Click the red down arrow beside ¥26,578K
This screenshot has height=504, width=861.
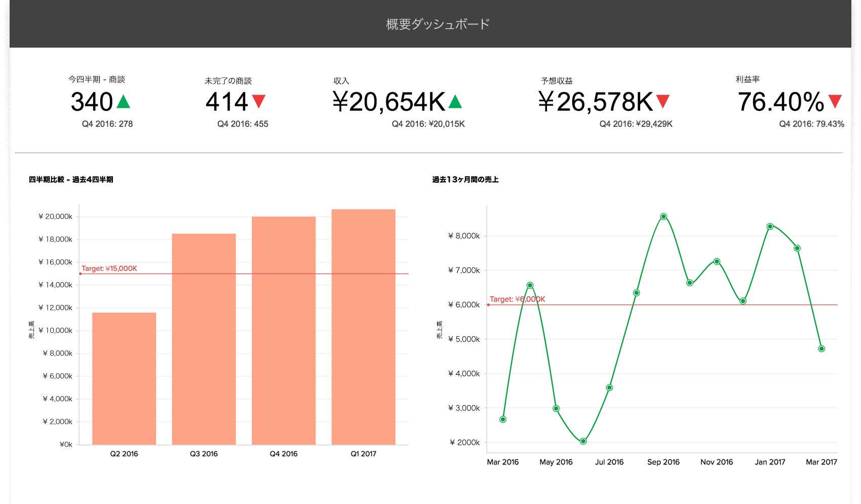coord(663,102)
